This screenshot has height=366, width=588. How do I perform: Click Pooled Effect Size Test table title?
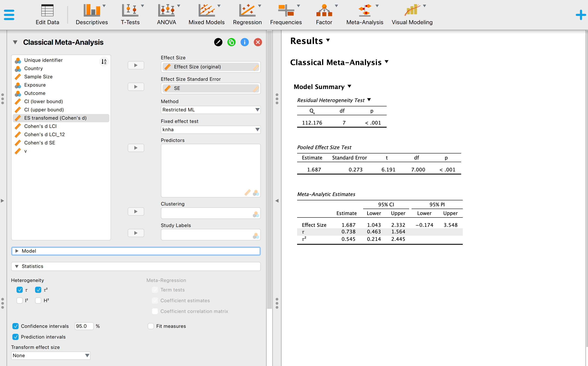[324, 147]
